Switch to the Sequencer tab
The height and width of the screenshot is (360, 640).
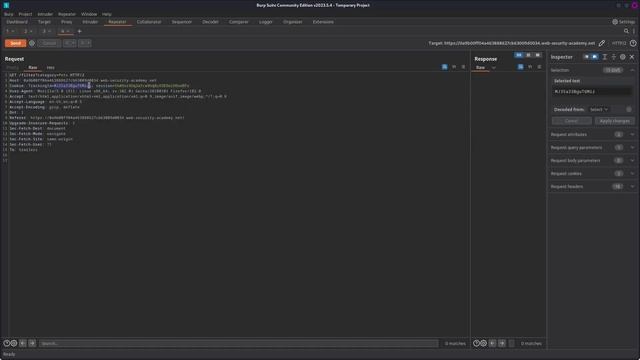point(182,22)
